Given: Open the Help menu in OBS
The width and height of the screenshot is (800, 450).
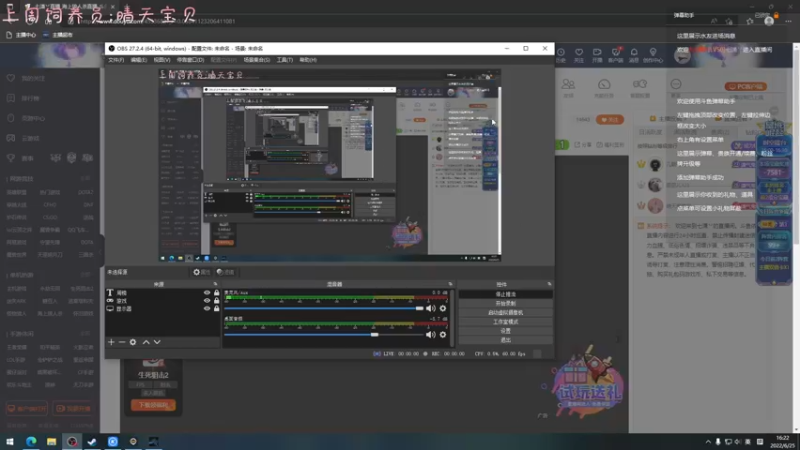Looking at the screenshot, I should coord(308,60).
